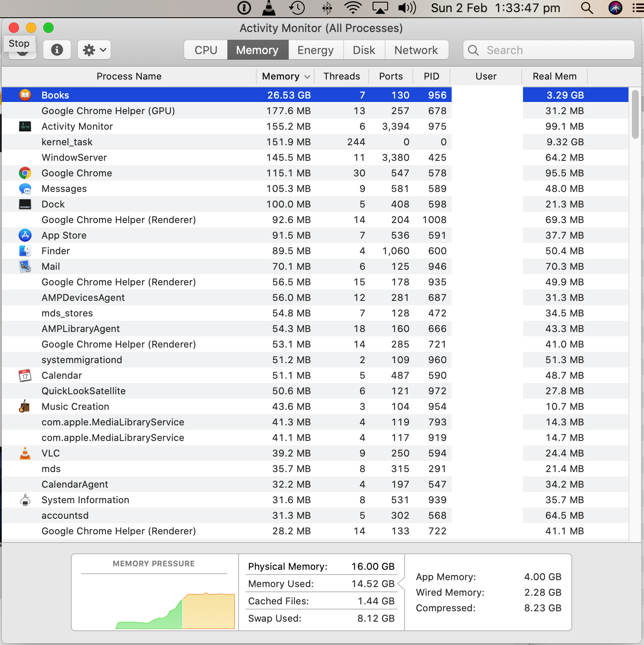The image size is (644, 645).
Task: Click the Dock process icon
Action: 25,204
